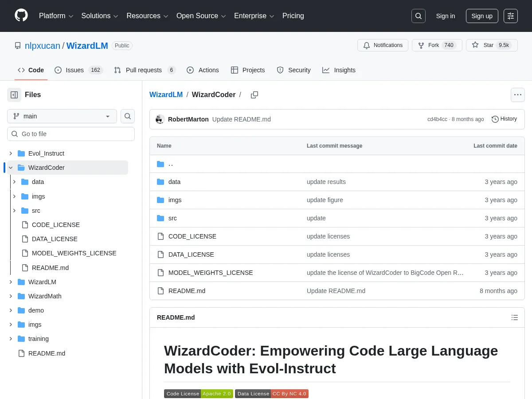Collapse the WizardCoder folder in tree
The height and width of the screenshot is (399, 532).
point(11,168)
